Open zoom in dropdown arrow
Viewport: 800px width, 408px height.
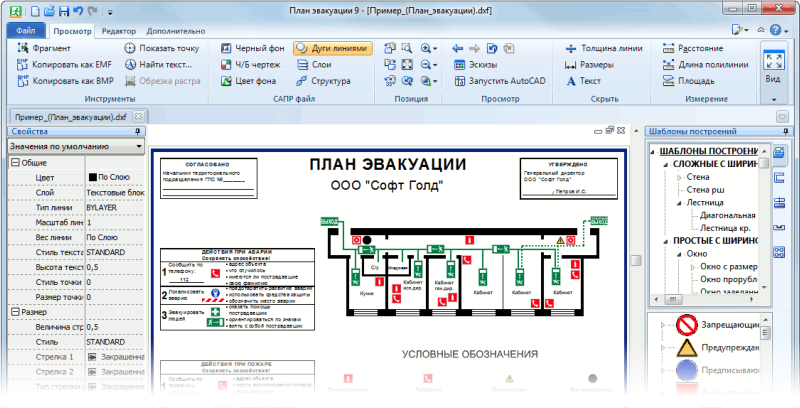435,48
